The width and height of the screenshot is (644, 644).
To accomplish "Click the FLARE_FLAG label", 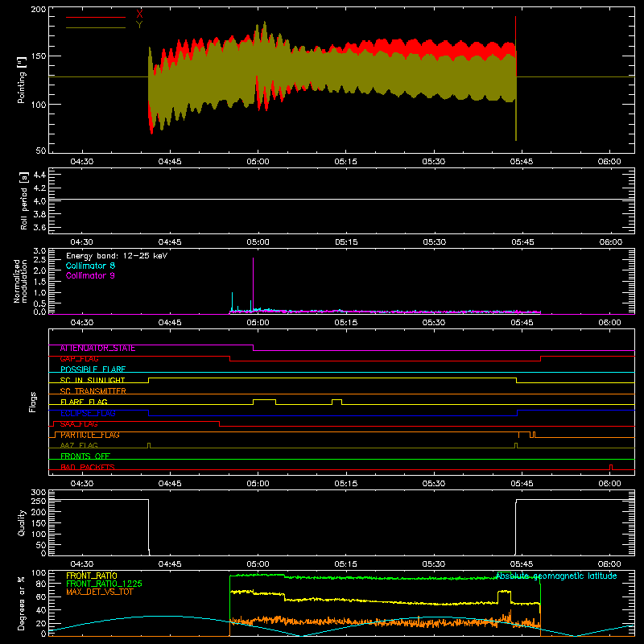I will pos(84,402).
